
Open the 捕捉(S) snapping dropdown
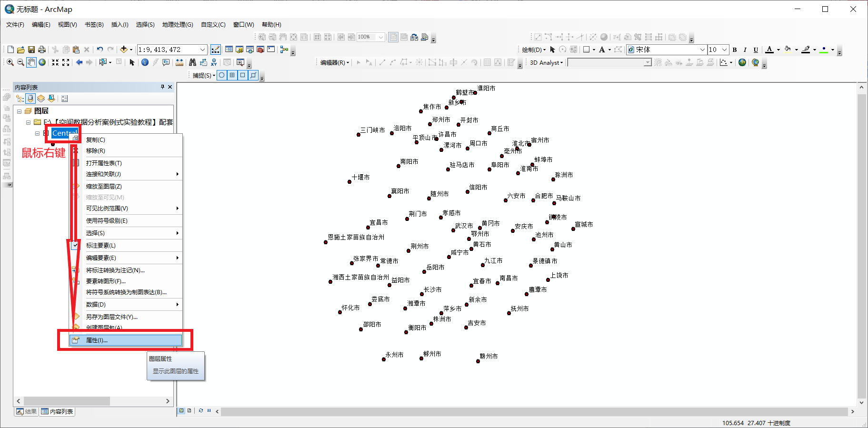204,75
